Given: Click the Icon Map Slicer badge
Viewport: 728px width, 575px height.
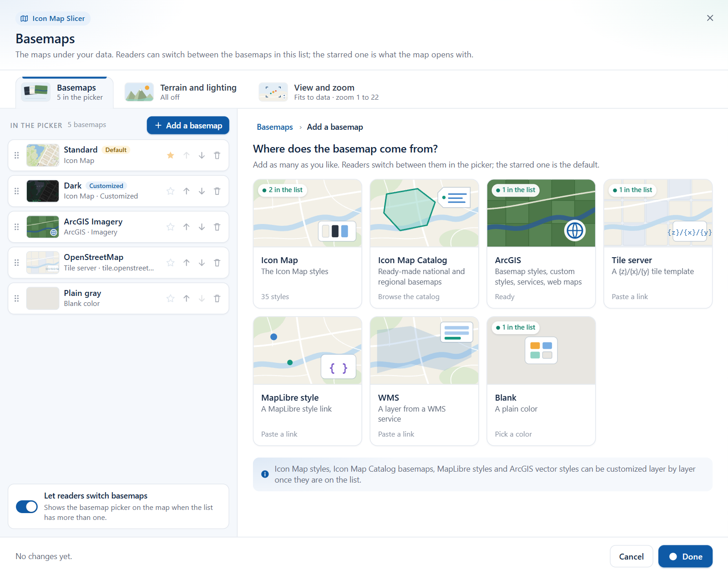Looking at the screenshot, I should click(x=53, y=19).
